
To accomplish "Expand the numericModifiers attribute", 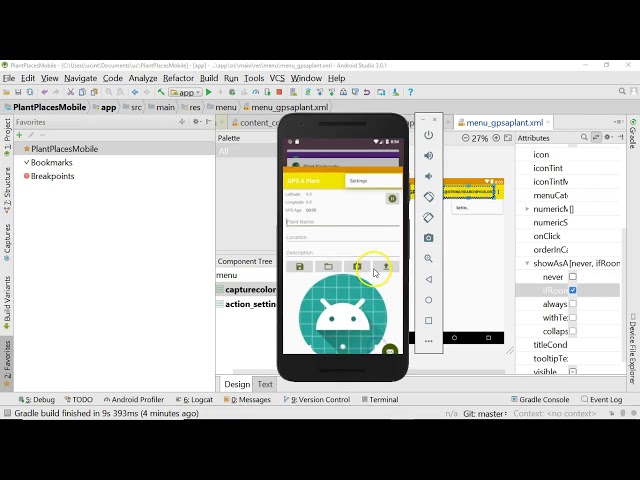I will 527,209.
